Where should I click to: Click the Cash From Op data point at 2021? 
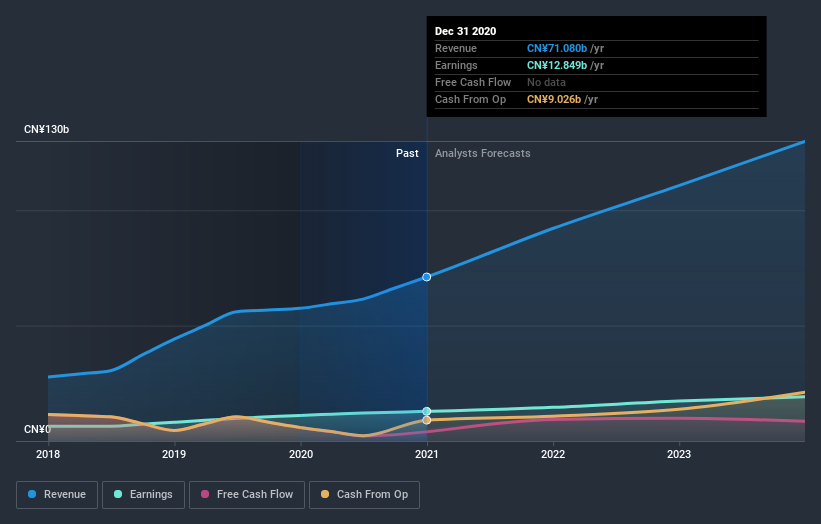click(427, 420)
